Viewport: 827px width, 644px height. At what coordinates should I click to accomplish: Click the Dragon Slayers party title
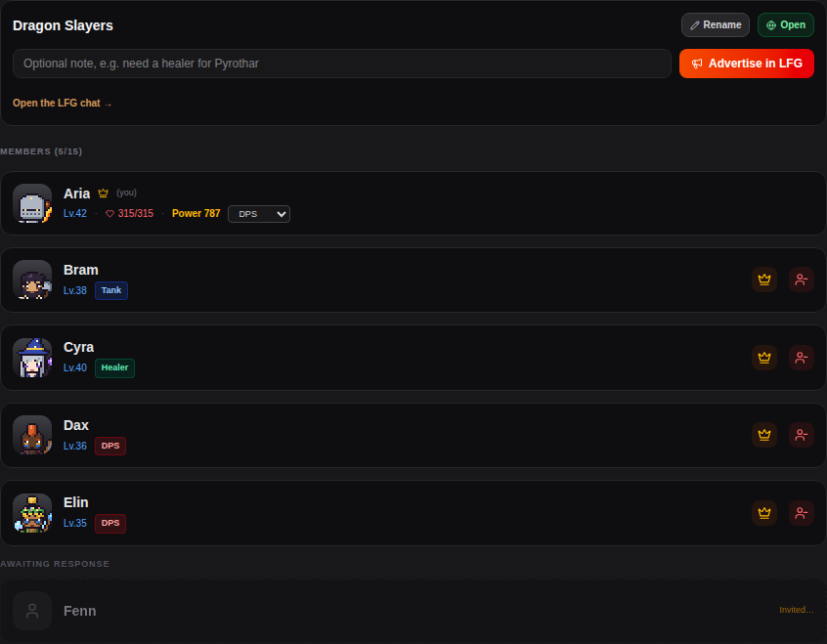(x=63, y=25)
